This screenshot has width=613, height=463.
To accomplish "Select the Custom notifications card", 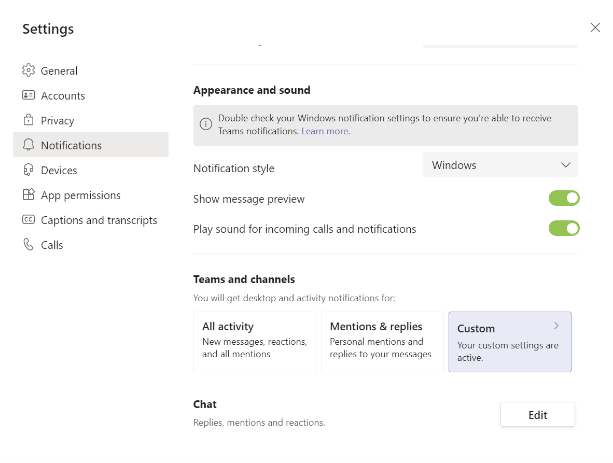I will coord(510,341).
